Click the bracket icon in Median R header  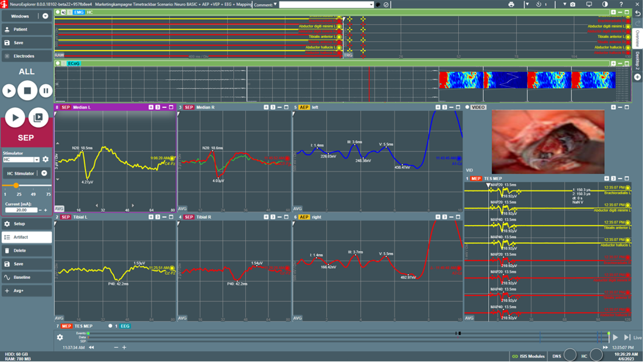272,107
